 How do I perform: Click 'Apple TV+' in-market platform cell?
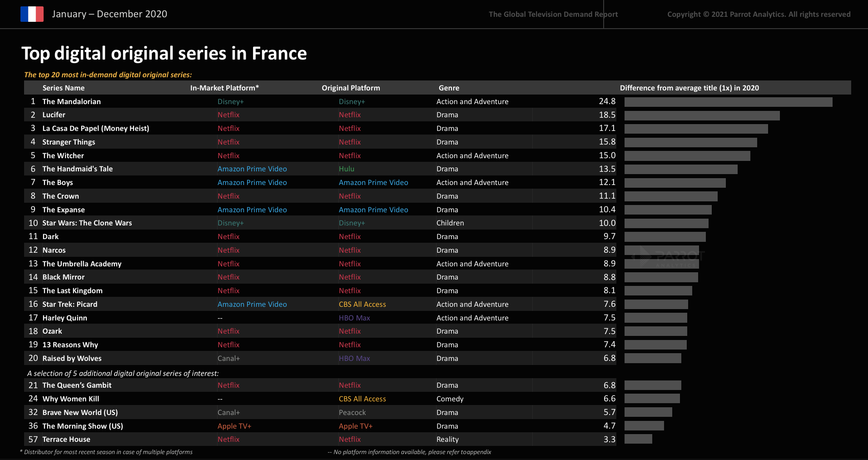point(234,426)
